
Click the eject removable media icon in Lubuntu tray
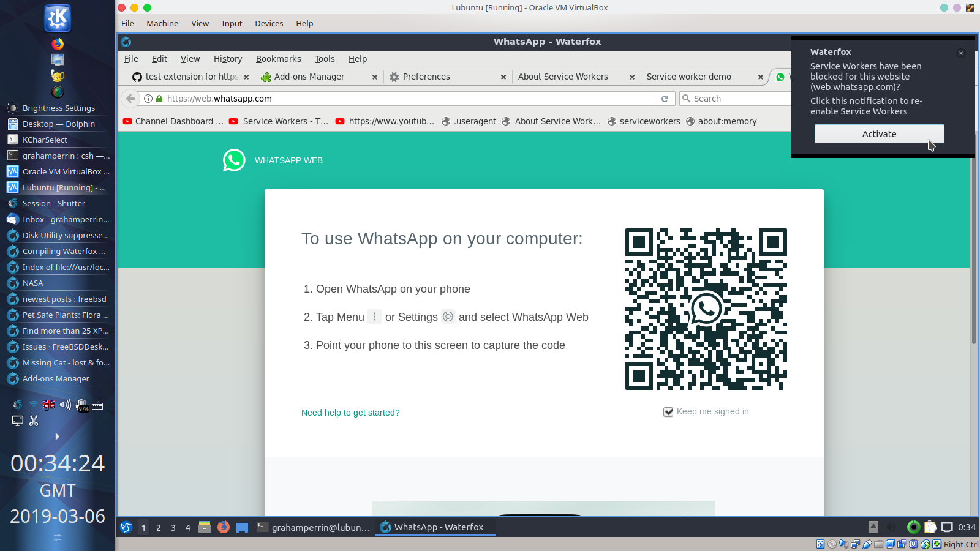click(x=873, y=527)
